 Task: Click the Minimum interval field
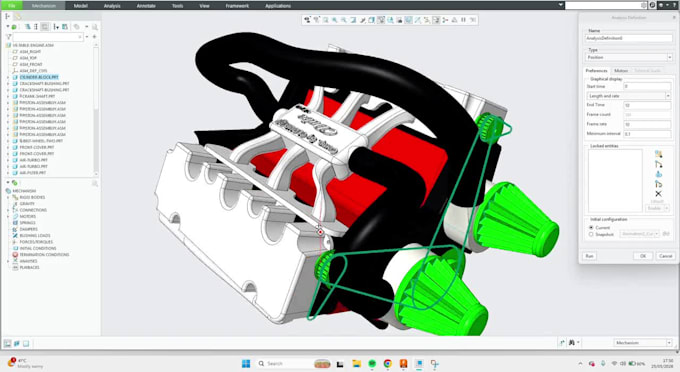click(647, 134)
